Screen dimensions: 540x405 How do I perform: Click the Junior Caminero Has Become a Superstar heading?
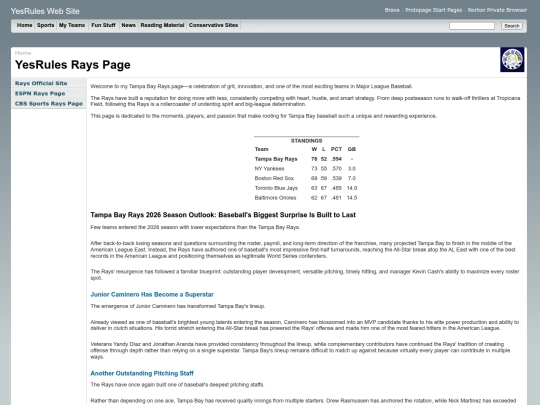152,294
